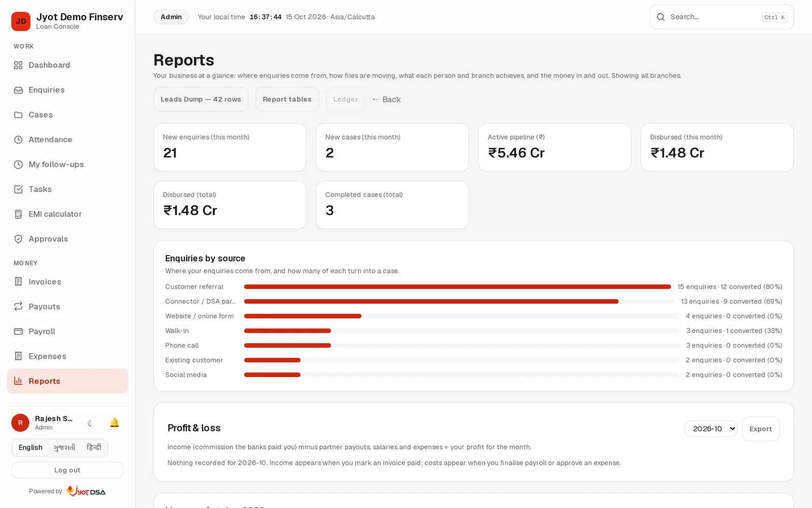Log out of the console

click(67, 470)
